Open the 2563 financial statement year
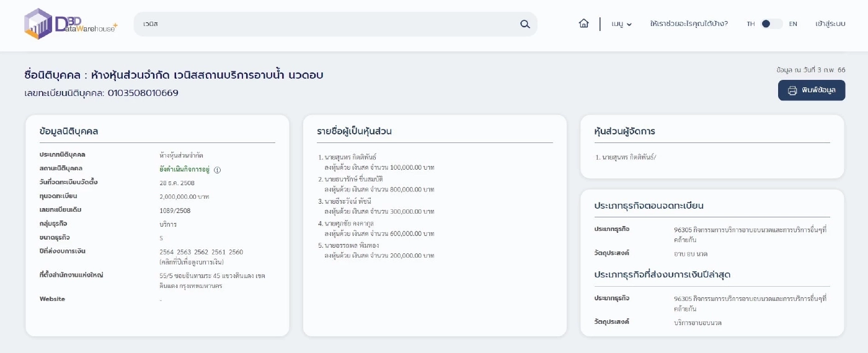Viewport: 868px width, 353px height. [184, 251]
